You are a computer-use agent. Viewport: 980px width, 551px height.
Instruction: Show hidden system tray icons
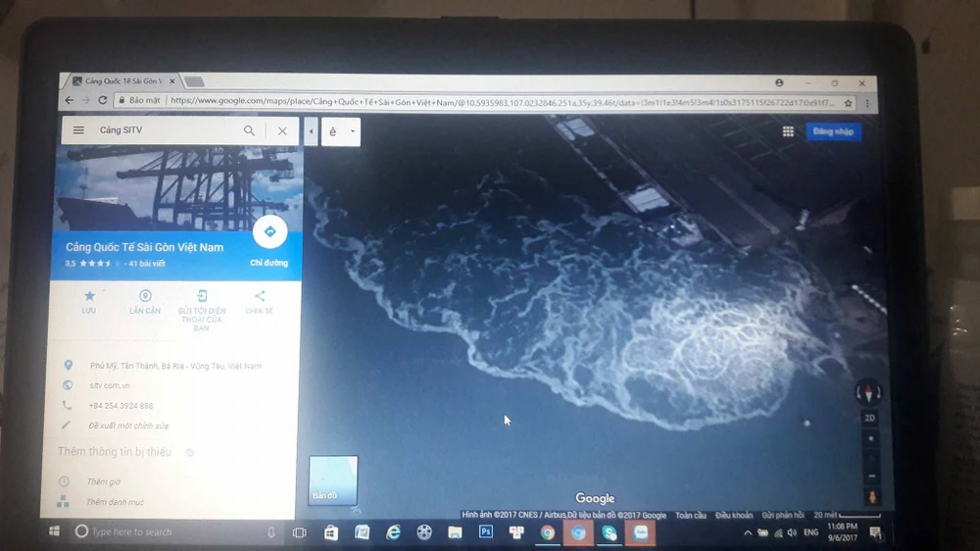click(748, 533)
